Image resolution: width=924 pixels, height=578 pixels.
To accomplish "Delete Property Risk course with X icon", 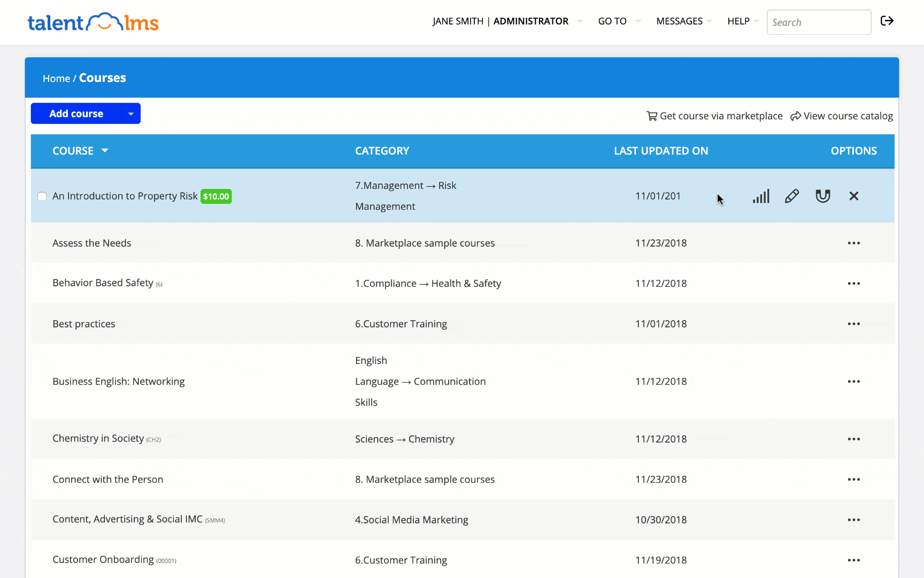I will pyautogui.click(x=854, y=196).
